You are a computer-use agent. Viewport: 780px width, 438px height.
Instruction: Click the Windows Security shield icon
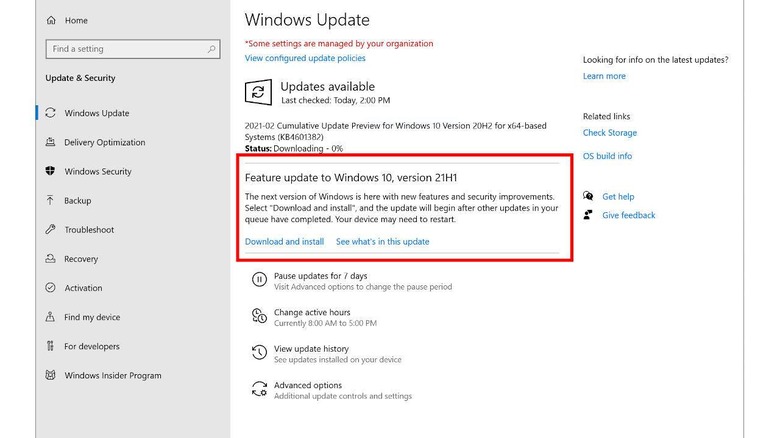50,171
